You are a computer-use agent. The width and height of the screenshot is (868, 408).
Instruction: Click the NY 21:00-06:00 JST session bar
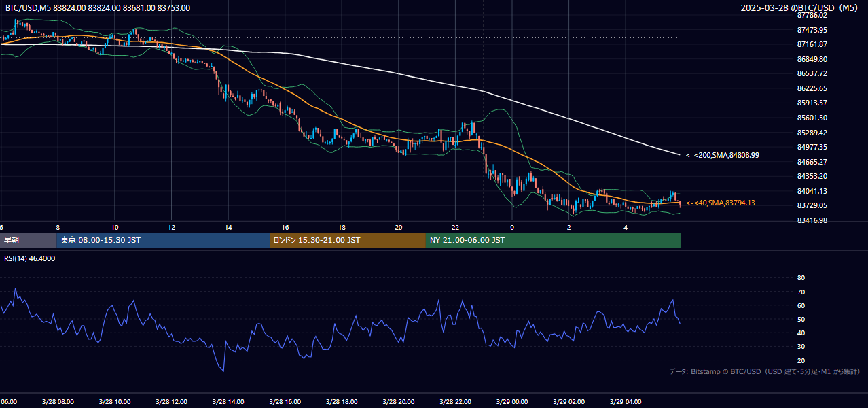click(554, 240)
